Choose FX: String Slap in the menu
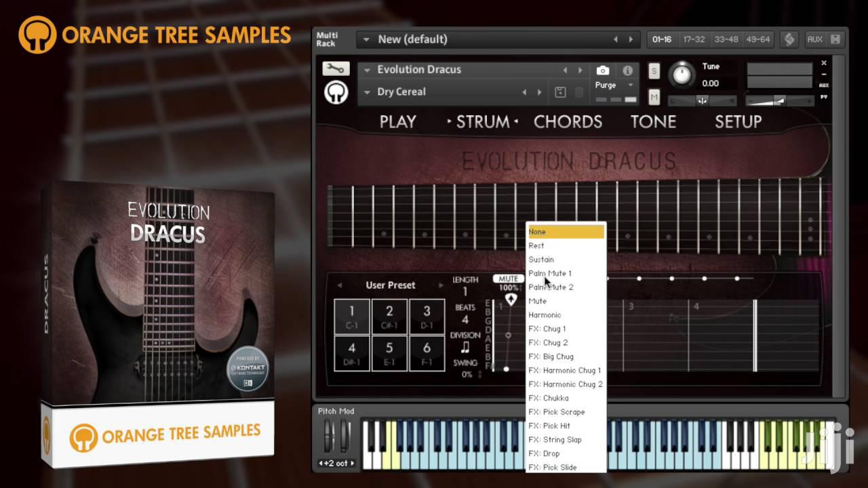 566,440
